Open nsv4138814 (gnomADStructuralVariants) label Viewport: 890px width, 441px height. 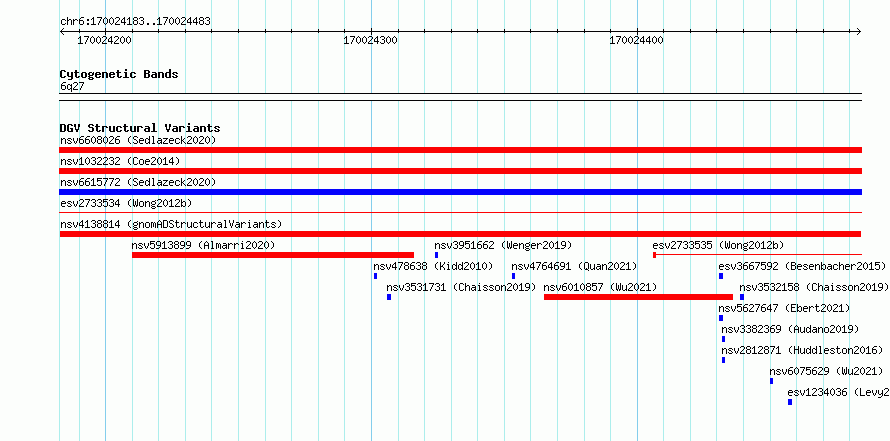tap(171, 224)
